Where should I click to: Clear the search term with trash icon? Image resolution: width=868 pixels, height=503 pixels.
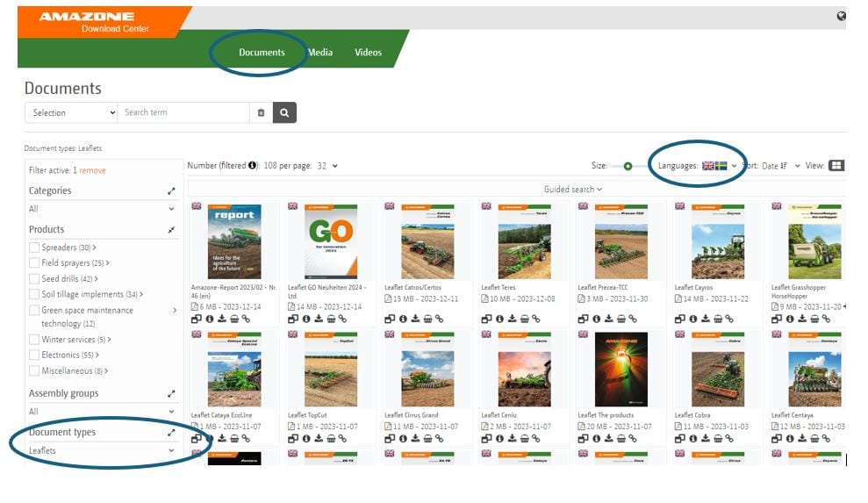261,112
